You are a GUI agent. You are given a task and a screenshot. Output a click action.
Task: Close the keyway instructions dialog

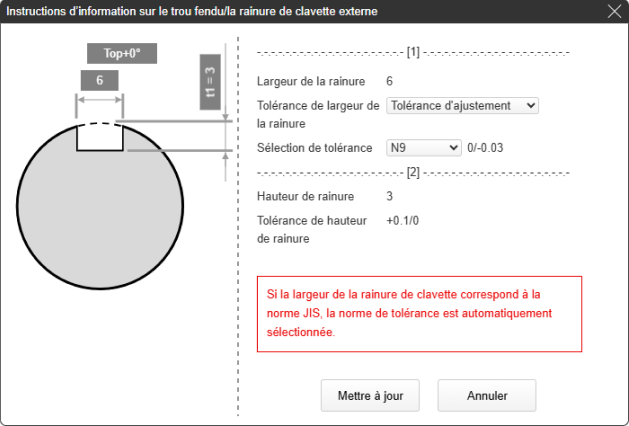click(614, 12)
